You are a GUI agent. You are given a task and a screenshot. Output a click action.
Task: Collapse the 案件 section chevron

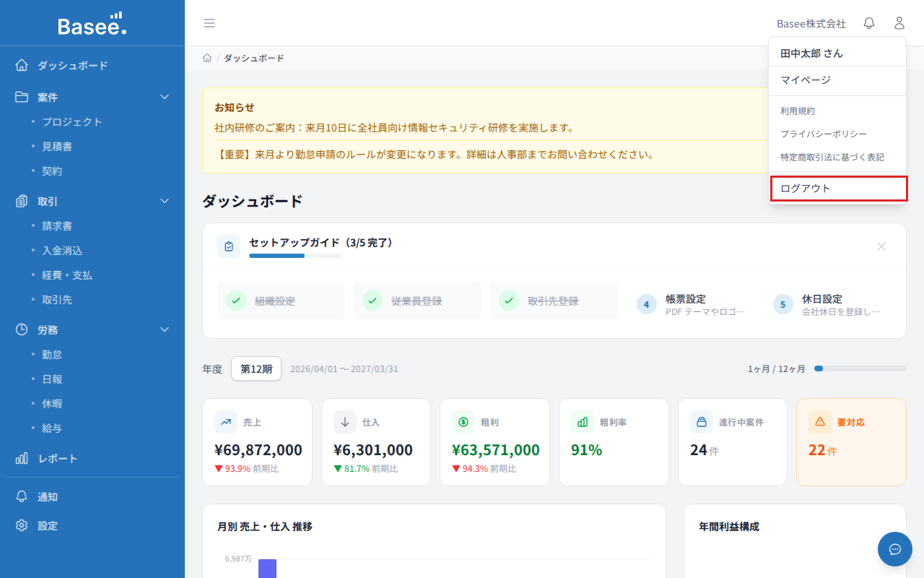165,97
